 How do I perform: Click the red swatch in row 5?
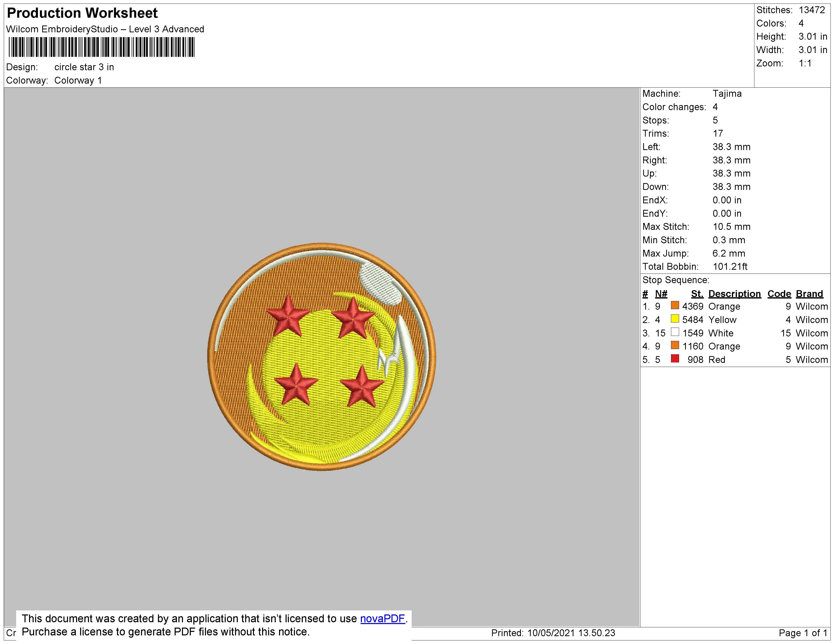point(675,359)
